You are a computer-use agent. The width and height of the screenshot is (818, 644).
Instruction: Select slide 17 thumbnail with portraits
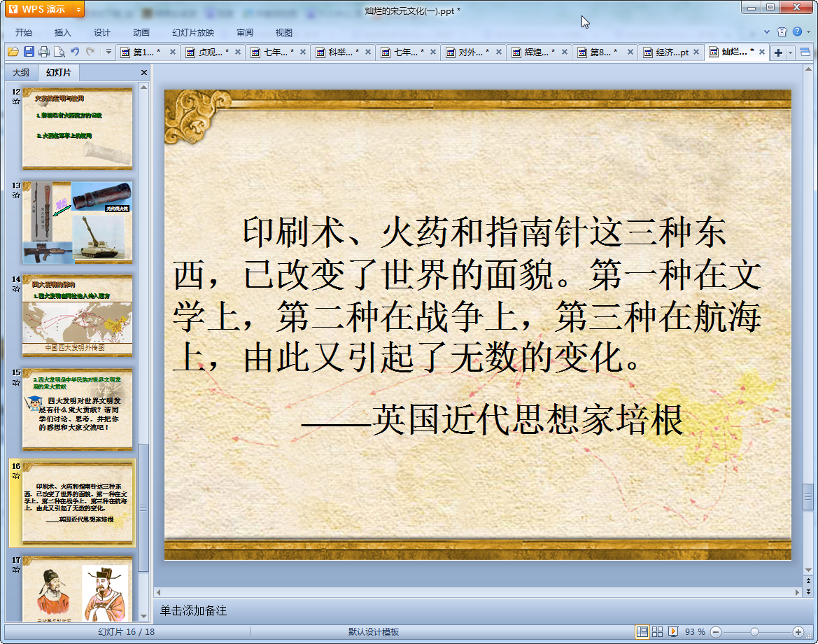(77, 589)
